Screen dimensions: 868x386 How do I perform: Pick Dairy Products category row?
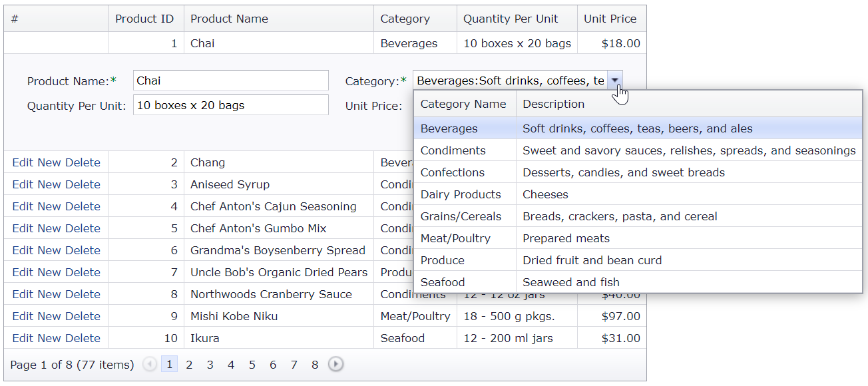[461, 194]
